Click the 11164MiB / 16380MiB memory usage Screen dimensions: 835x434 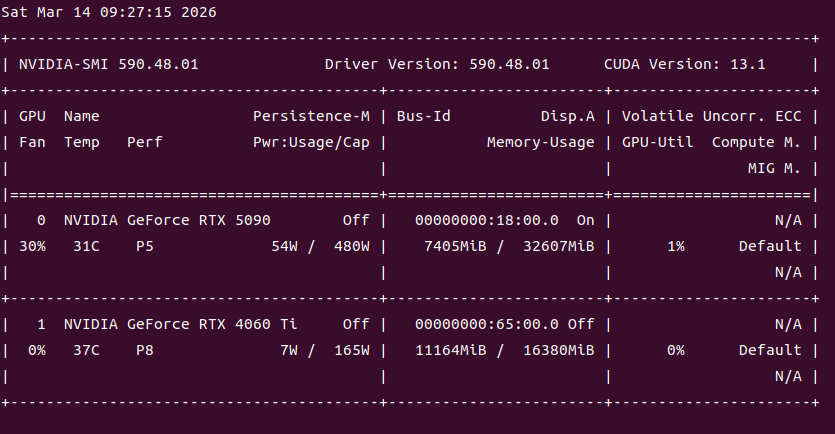[x=505, y=350]
